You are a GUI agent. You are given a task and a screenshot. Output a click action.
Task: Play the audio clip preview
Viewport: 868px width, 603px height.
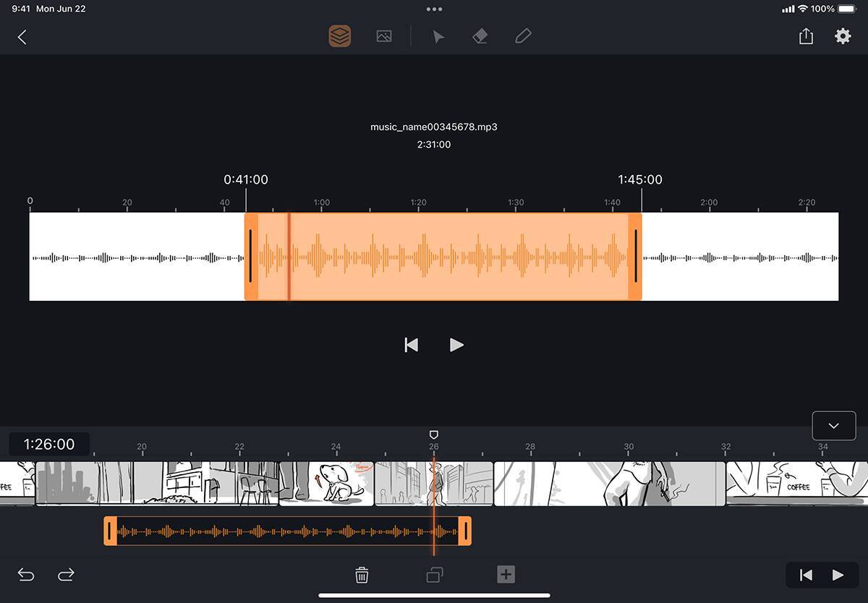point(456,345)
